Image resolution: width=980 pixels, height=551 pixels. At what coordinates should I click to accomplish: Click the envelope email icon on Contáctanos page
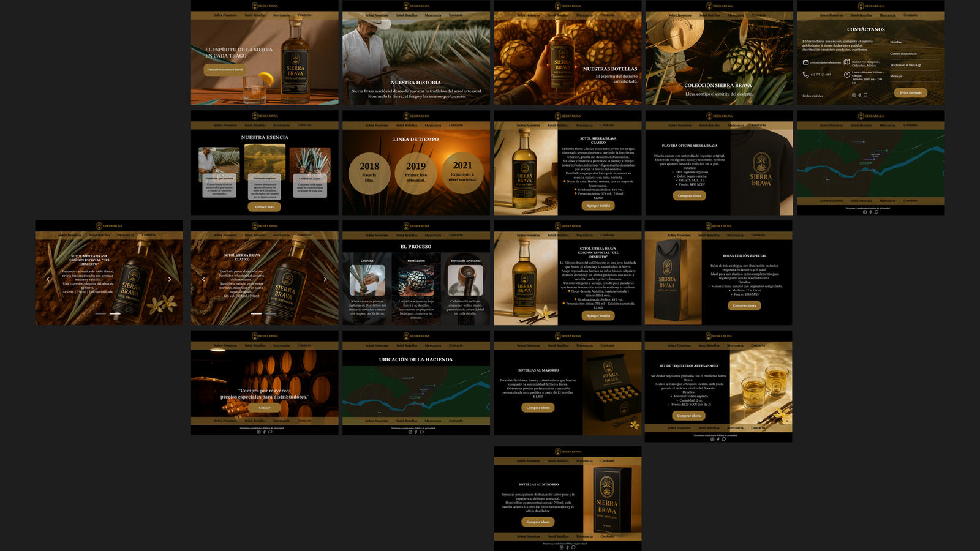point(805,62)
